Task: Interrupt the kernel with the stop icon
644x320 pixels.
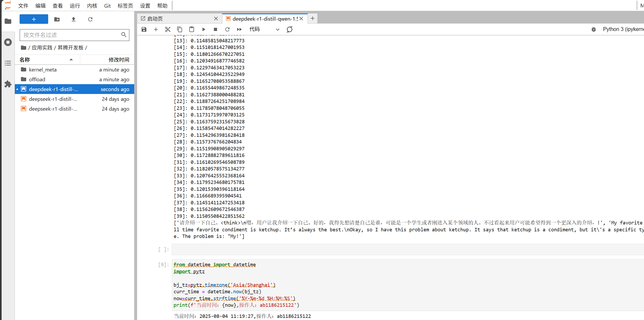Action: click(x=215, y=29)
